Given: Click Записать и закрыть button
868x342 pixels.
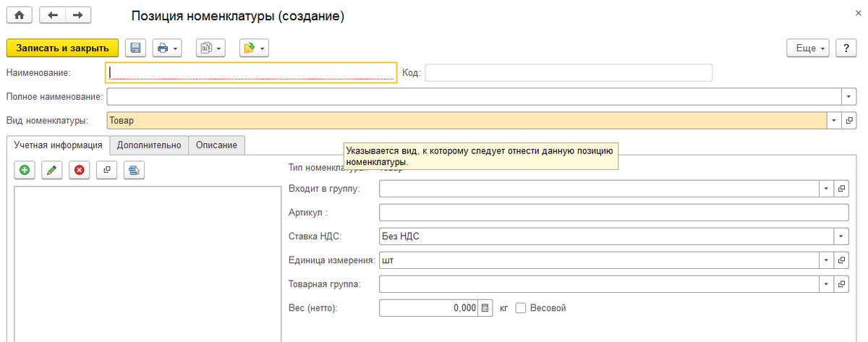Looking at the screenshot, I should (x=62, y=48).
